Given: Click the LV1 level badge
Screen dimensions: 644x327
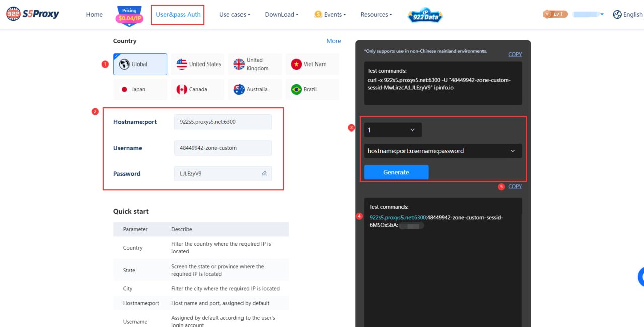Looking at the screenshot, I should click(x=555, y=14).
